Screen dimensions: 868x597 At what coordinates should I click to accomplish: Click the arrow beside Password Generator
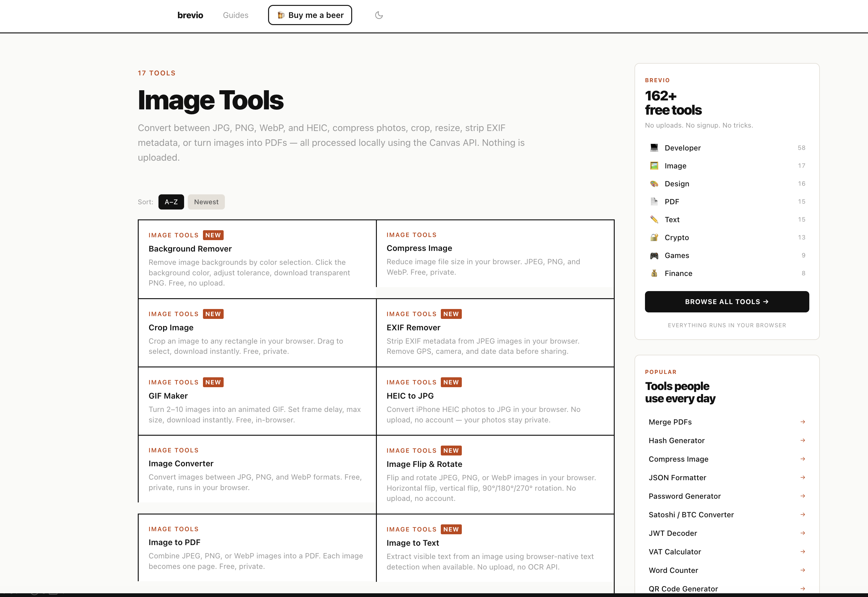click(x=802, y=496)
